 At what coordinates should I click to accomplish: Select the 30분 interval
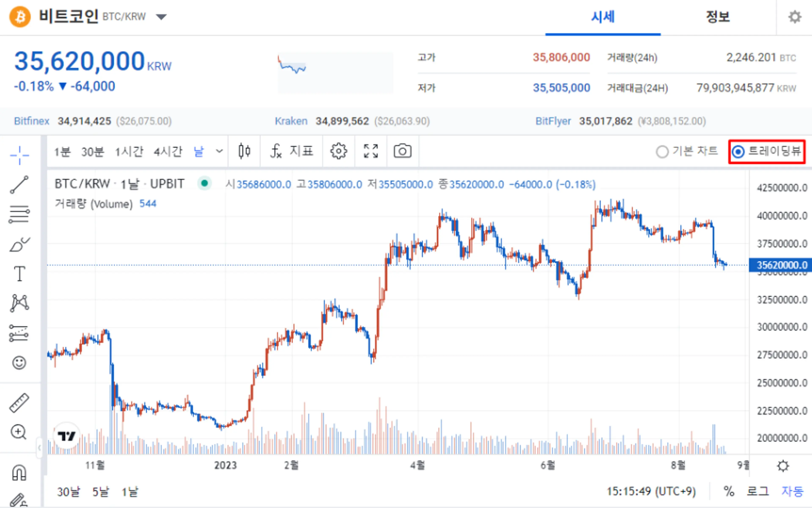(92, 152)
